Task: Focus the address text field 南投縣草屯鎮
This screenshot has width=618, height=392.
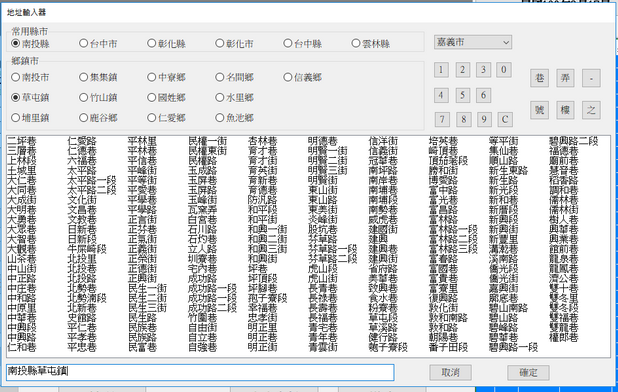Action: tap(200, 372)
